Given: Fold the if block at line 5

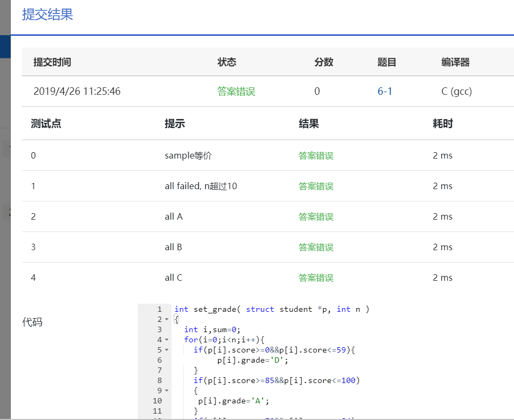Looking at the screenshot, I should (166, 350).
